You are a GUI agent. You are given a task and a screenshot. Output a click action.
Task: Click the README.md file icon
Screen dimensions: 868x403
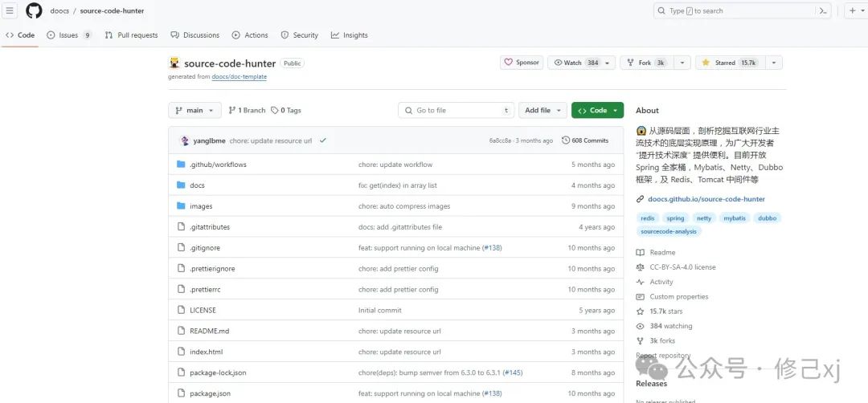(x=181, y=331)
